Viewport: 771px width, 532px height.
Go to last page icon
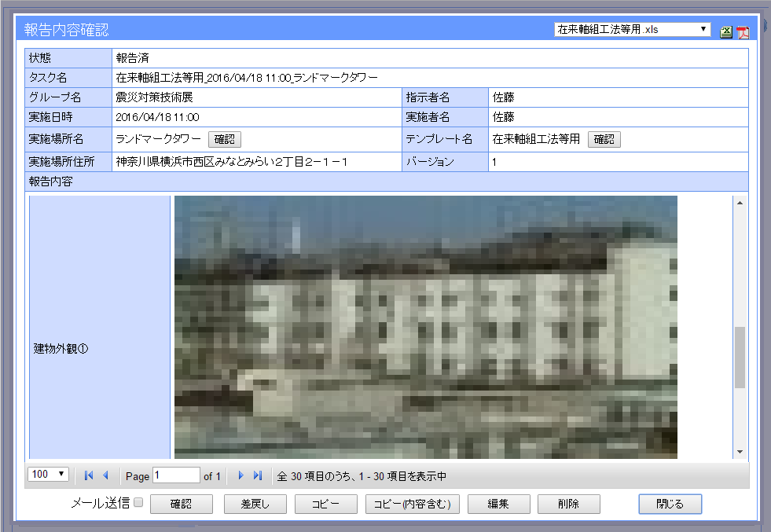pos(258,475)
